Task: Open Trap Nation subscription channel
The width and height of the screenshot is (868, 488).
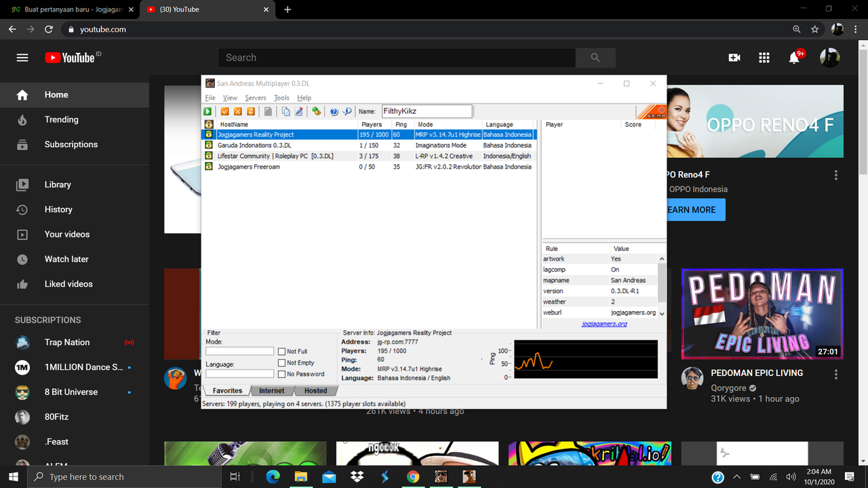Action: (x=75, y=342)
